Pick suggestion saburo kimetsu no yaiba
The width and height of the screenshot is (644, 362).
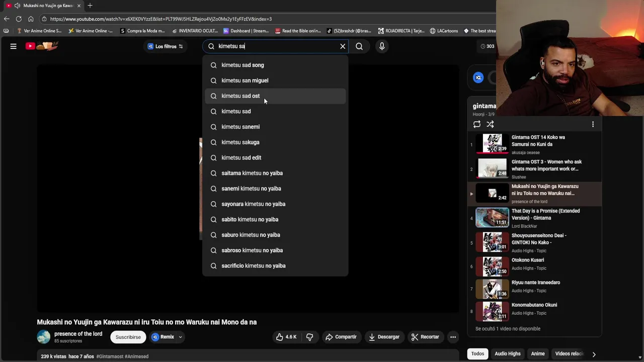pyautogui.click(x=275, y=235)
